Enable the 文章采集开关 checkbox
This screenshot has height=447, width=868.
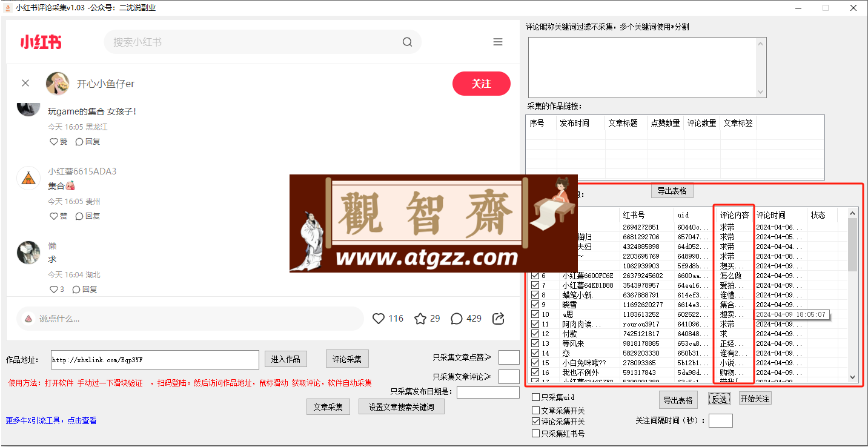536,411
